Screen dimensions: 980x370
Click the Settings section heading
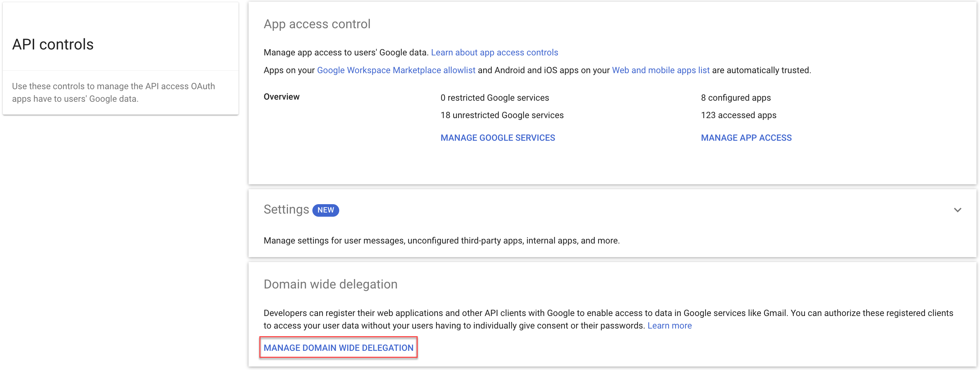click(x=286, y=209)
